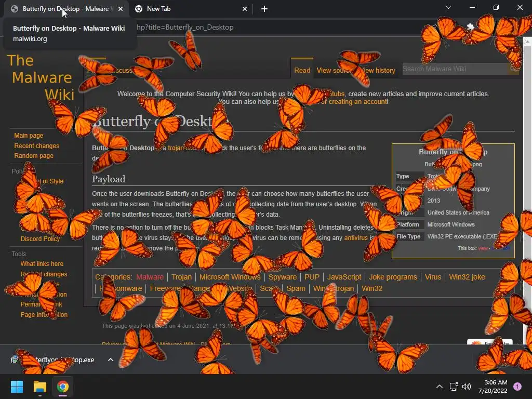Open the Microsoft Windows category link
The width and height of the screenshot is (532, 399).
click(230, 277)
